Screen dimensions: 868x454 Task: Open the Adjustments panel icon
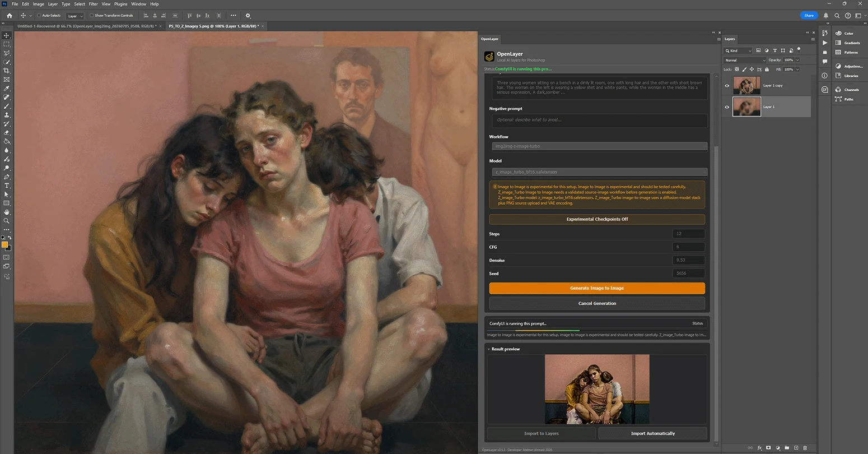click(x=838, y=66)
